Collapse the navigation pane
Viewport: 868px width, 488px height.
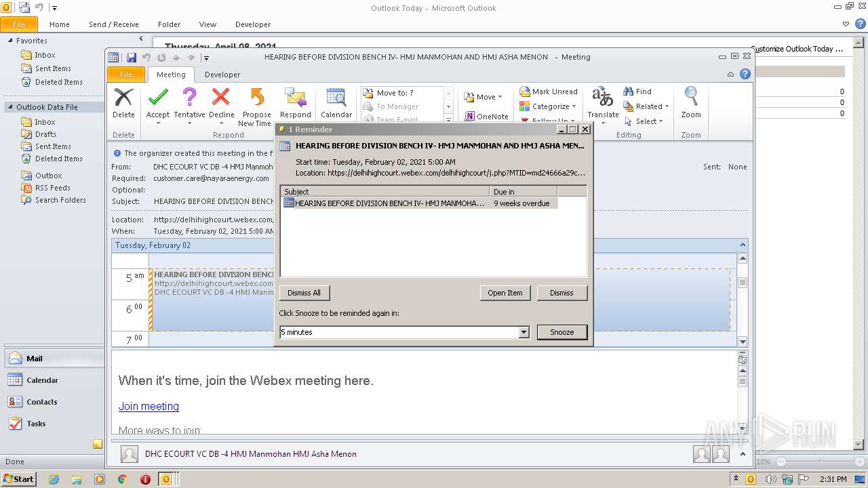tap(141, 39)
